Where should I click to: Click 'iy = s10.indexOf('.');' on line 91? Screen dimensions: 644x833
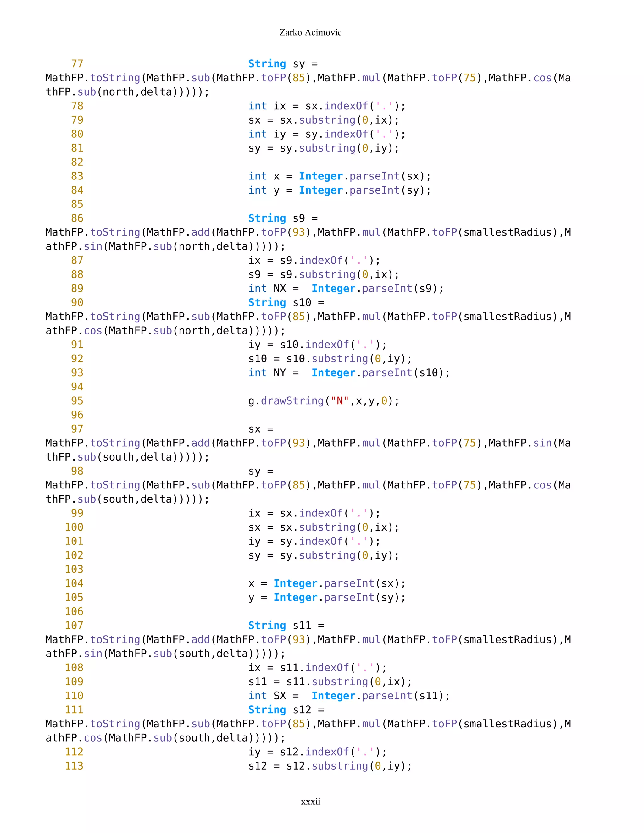pos(317,345)
